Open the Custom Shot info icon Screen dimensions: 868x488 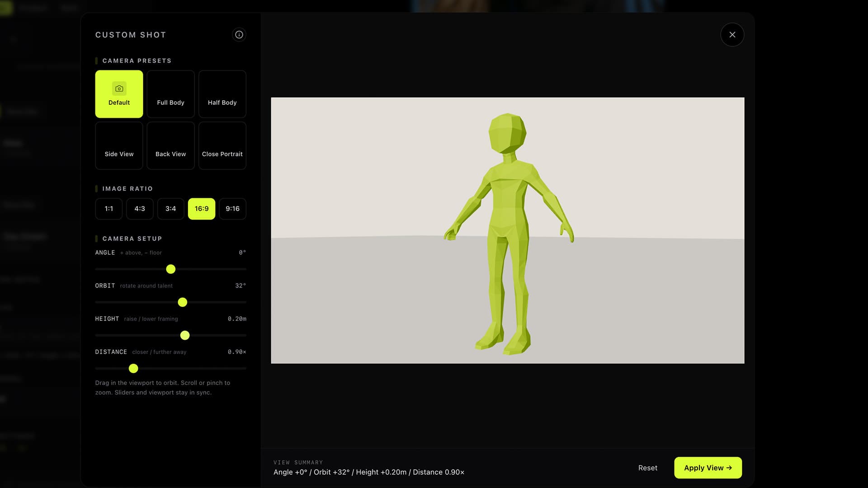pos(239,35)
